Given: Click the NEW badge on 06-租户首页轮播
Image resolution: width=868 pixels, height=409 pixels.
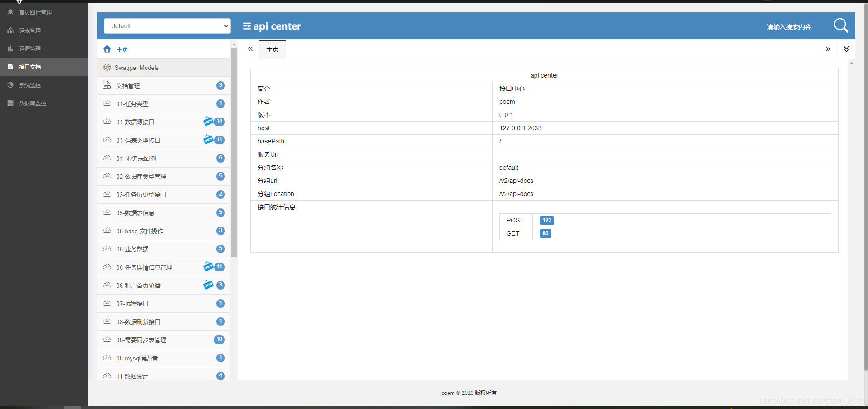Looking at the screenshot, I should coord(208,285).
